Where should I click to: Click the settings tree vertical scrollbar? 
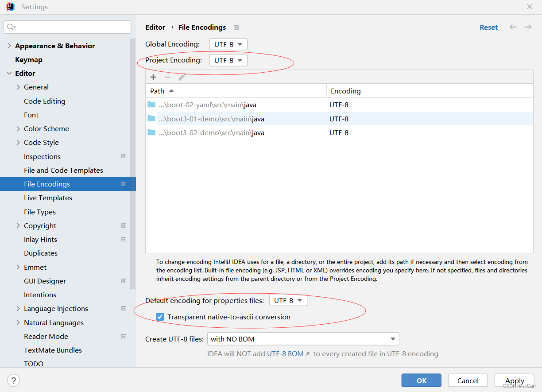[x=132, y=164]
